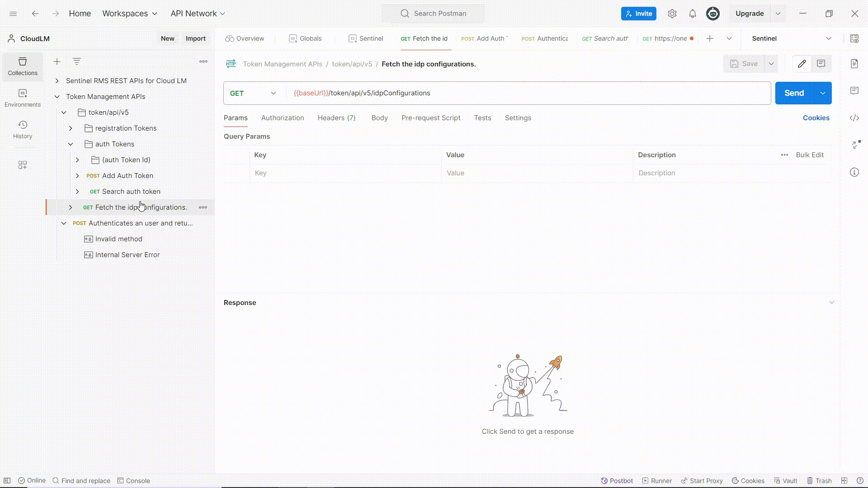Open Console from status bar
868x488 pixels.
(x=134, y=481)
